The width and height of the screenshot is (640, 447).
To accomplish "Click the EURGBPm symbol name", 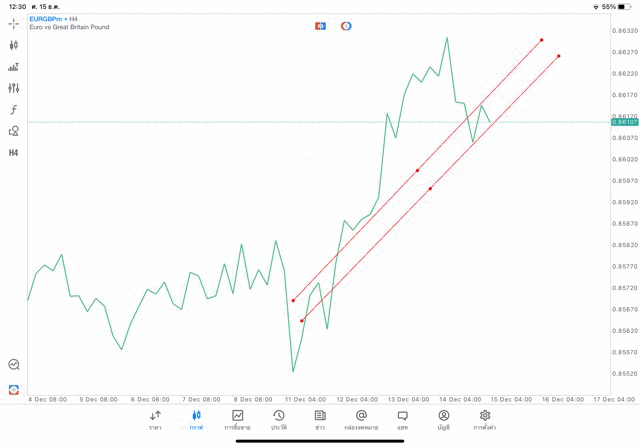I will click(x=47, y=19).
